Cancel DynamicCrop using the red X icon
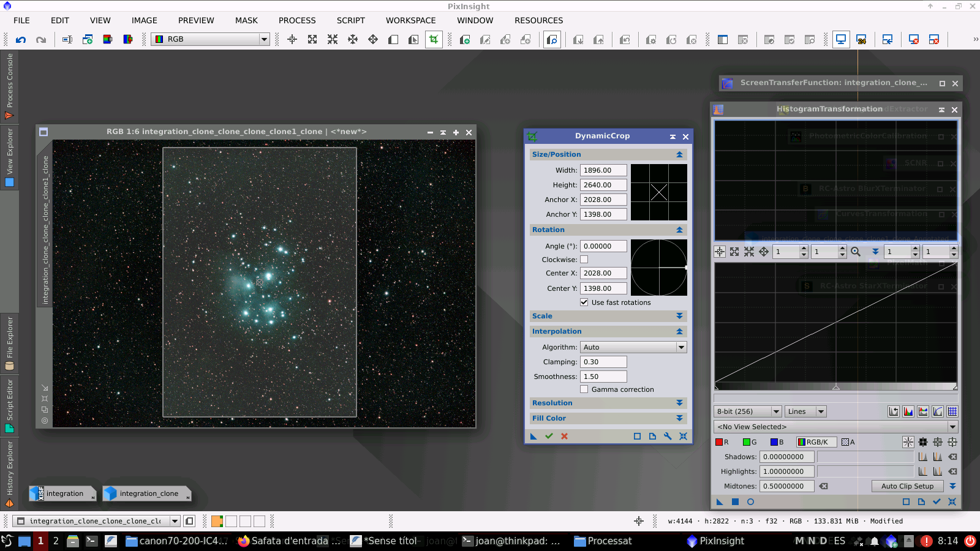 coord(563,437)
